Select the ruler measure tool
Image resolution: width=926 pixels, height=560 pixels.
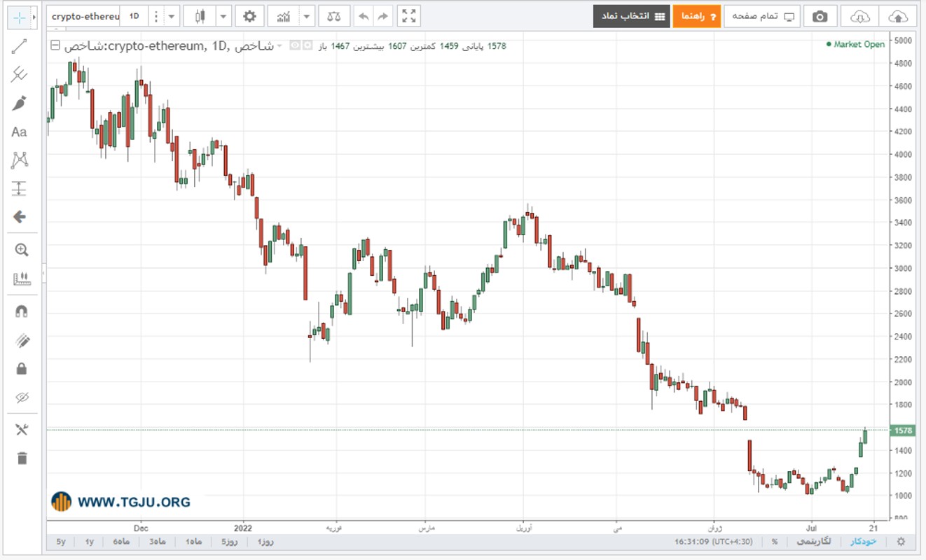[22, 279]
